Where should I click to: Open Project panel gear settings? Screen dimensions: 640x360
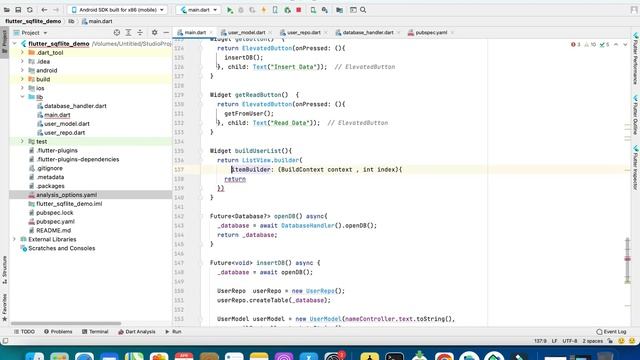154,33
